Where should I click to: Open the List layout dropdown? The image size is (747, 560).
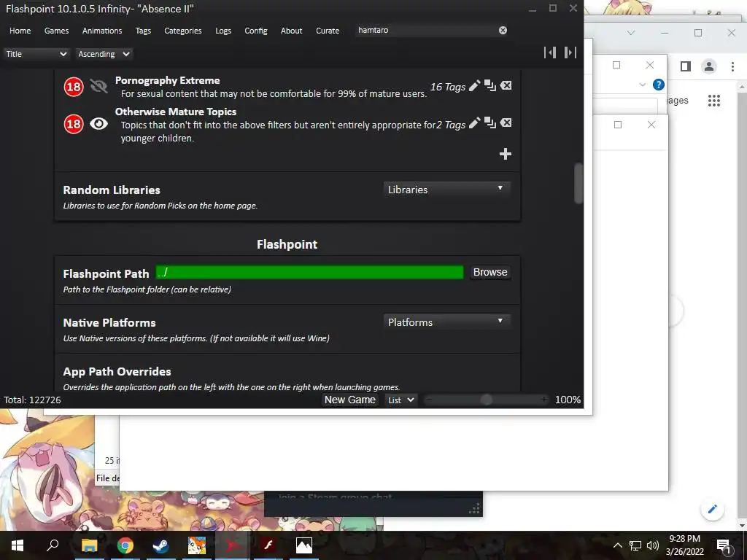tap(400, 400)
